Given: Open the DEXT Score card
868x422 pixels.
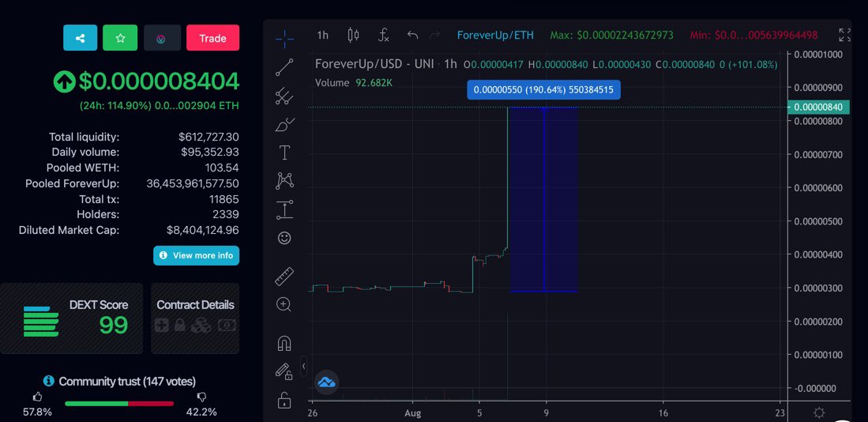Looking at the screenshot, I should point(71,318).
